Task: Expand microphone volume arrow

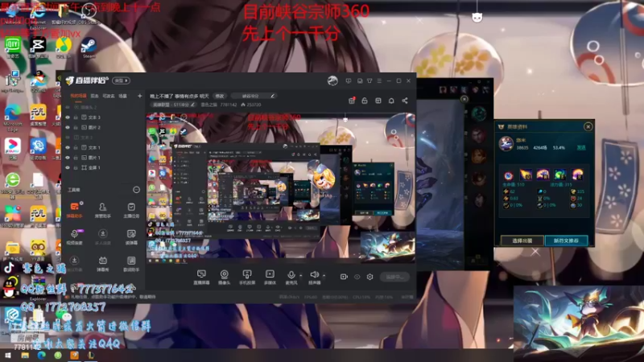Action: (x=300, y=275)
